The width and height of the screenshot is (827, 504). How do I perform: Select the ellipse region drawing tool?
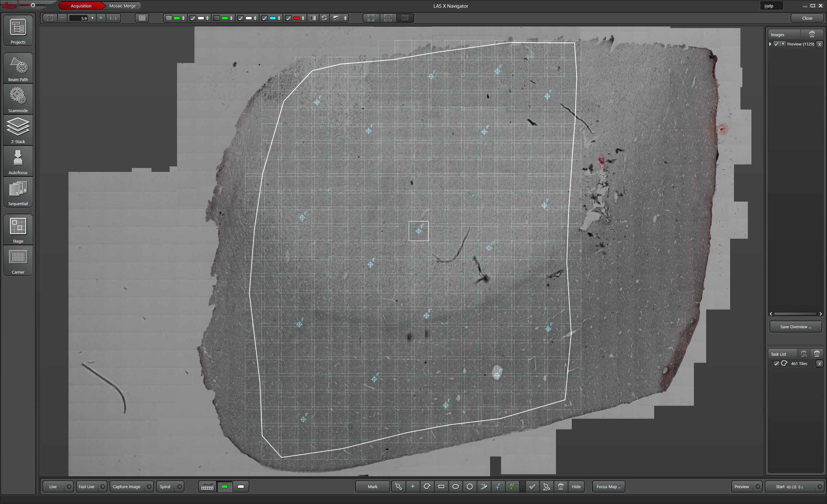coord(455,487)
